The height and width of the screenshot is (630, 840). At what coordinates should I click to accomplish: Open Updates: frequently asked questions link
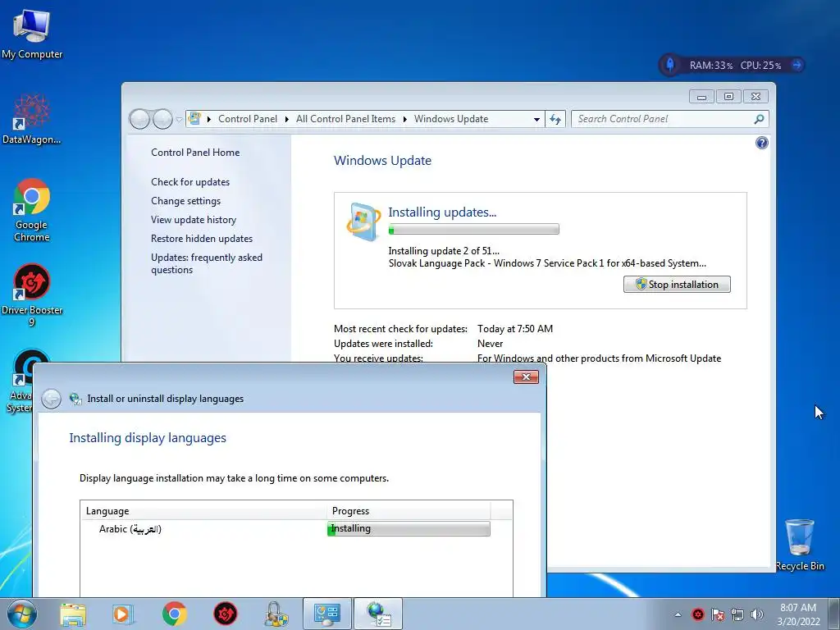click(x=206, y=263)
